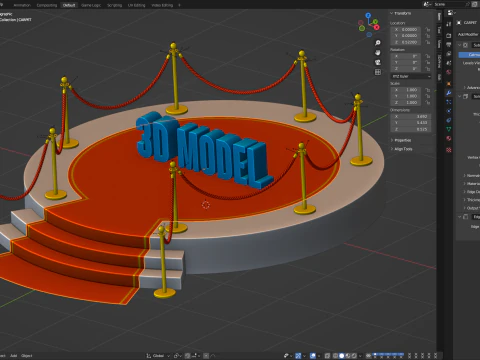Open the scene browse dropdown icon
This screenshot has width=480, height=360.
pyautogui.click(x=427, y=4)
